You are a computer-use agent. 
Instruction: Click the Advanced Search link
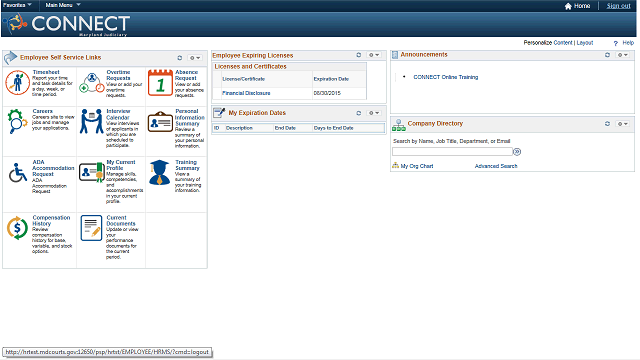[496, 166]
